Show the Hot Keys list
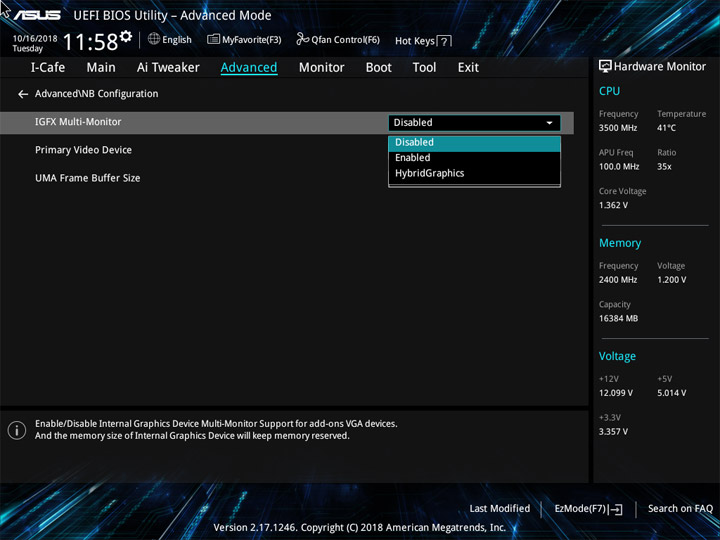 tap(423, 41)
